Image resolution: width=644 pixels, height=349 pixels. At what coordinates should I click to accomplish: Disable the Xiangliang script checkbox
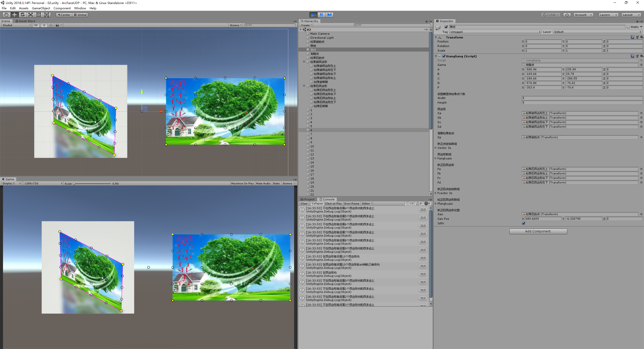point(444,56)
